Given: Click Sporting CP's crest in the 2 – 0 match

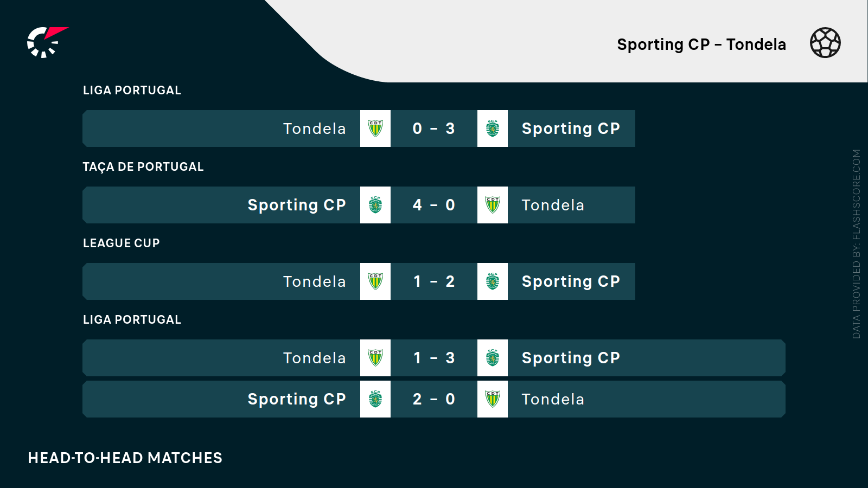Looking at the screenshot, I should coord(375,399).
